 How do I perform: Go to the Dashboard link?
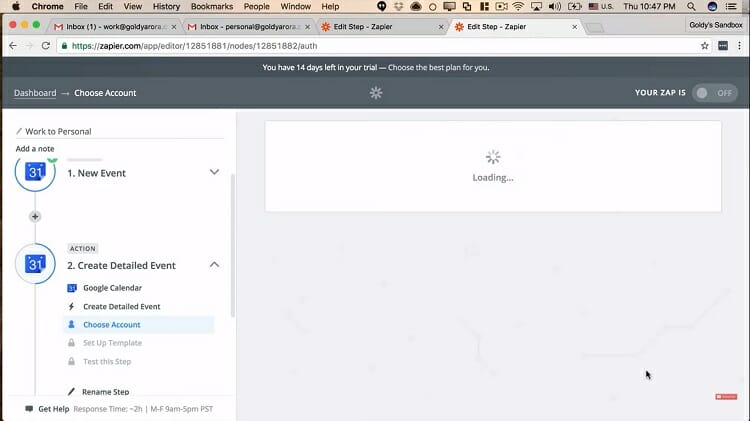[35, 93]
